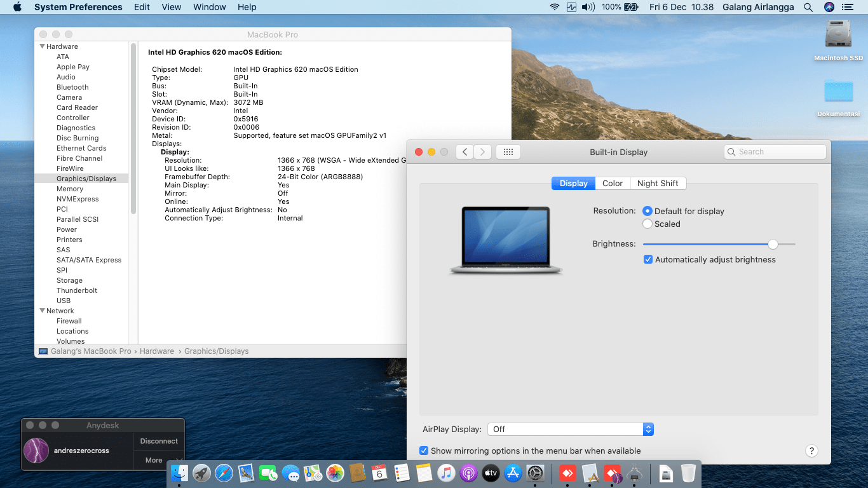
Task: Open Messages from the Dock
Action: coord(290,473)
